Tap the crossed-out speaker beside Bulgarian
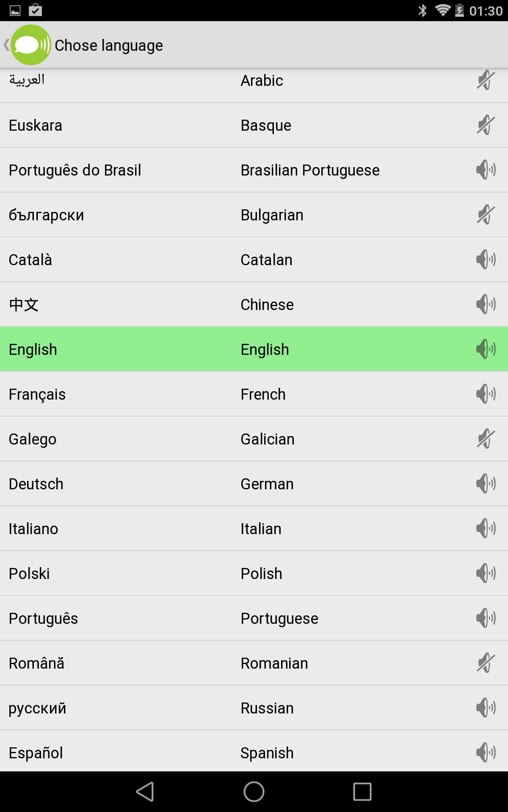This screenshot has height=812, width=508. pyautogui.click(x=486, y=215)
